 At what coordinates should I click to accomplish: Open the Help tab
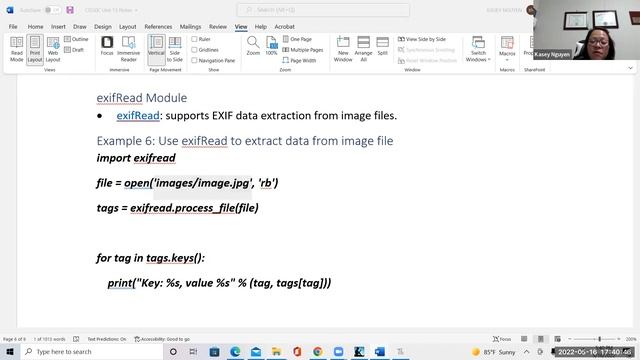point(261,27)
